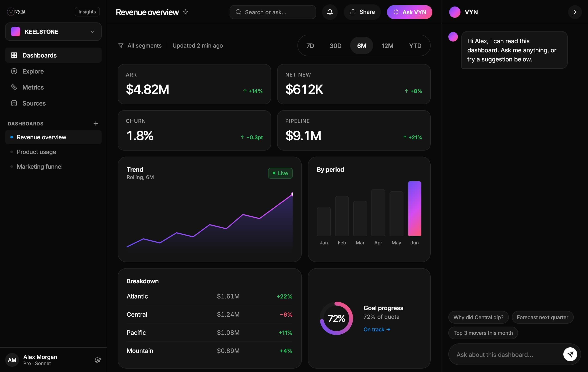The image size is (588, 372).
Task: Click the trend line endpoint marker
Action: (292, 194)
